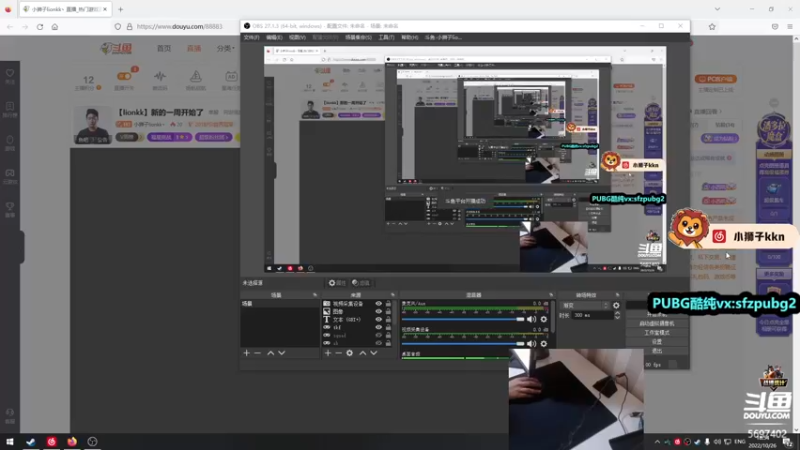
Task: Open the browser hamburger menu
Action: (x=790, y=27)
